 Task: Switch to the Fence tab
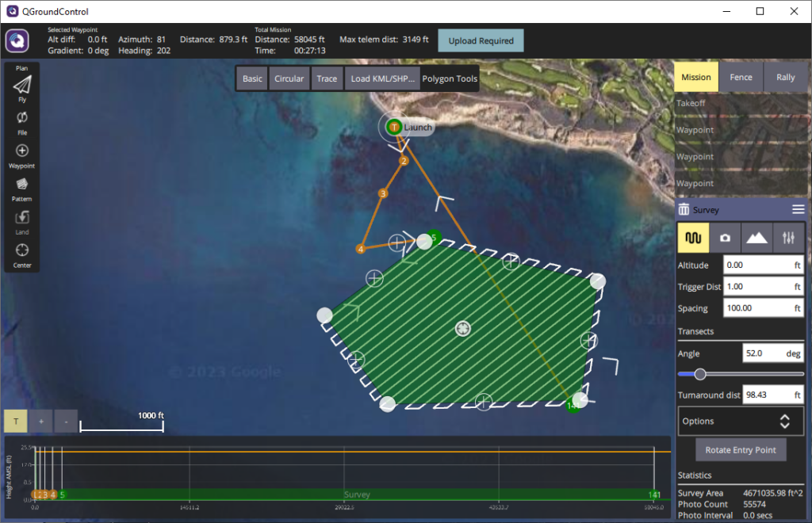coord(741,78)
